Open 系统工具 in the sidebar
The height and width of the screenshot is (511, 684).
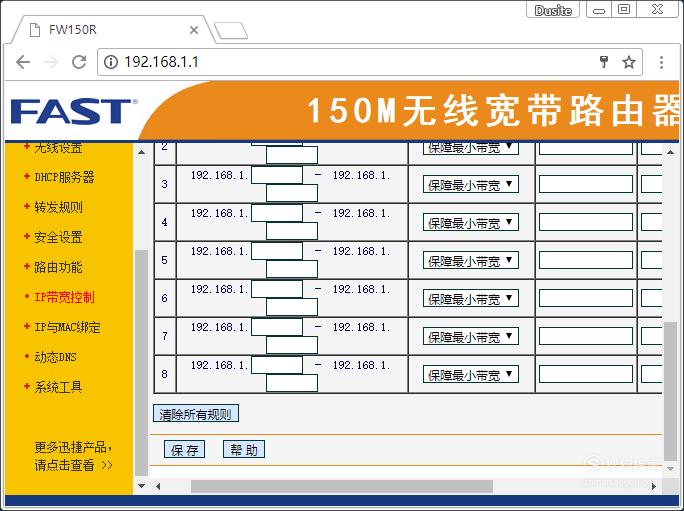58,387
